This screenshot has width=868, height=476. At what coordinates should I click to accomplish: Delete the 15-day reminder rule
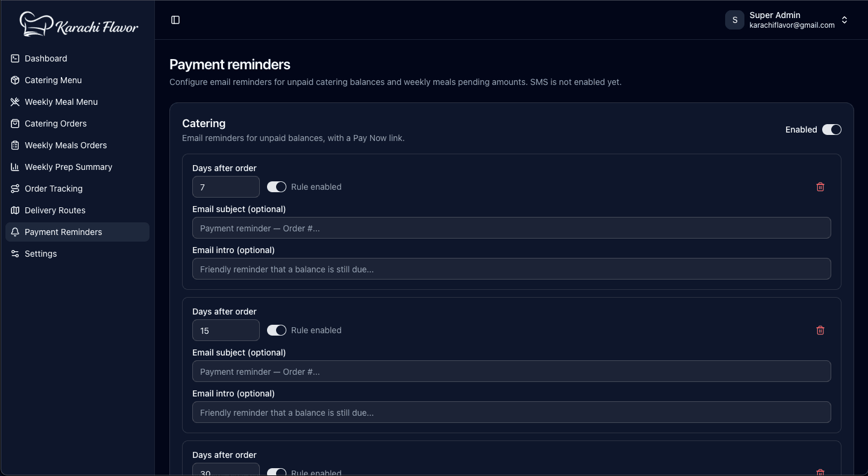click(820, 330)
